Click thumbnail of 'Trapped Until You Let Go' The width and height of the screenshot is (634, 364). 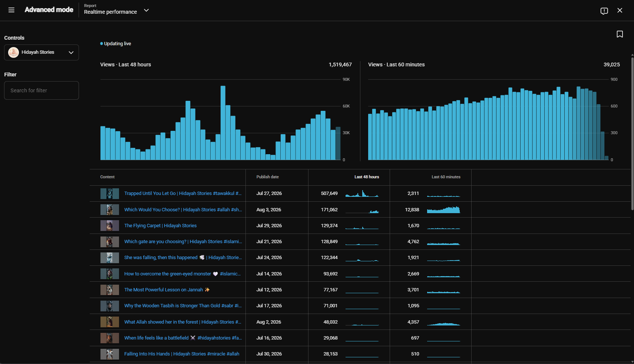point(110,193)
